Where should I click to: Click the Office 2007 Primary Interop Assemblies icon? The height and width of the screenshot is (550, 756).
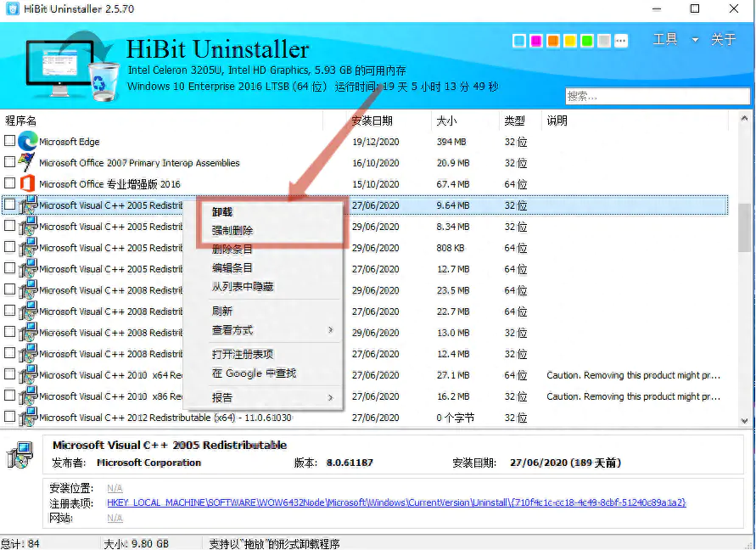pyautogui.click(x=28, y=162)
